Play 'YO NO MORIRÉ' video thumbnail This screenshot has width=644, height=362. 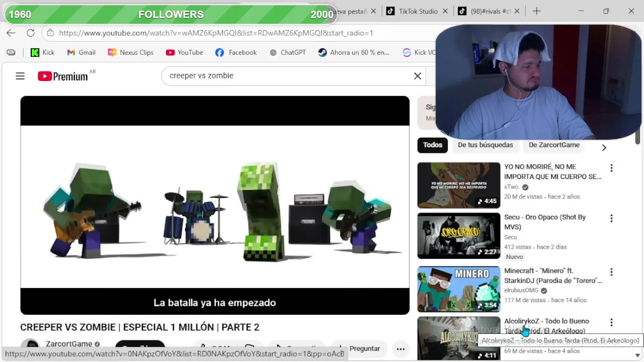[x=459, y=185]
